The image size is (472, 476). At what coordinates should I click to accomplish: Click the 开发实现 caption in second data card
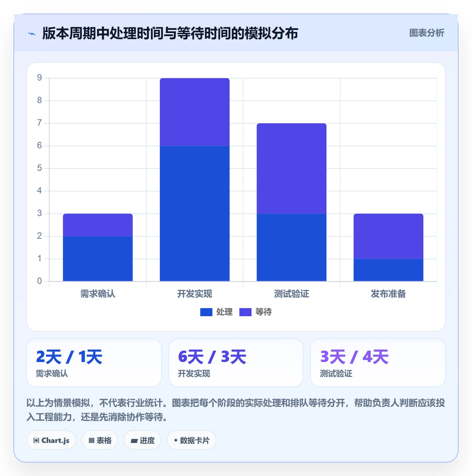click(194, 374)
